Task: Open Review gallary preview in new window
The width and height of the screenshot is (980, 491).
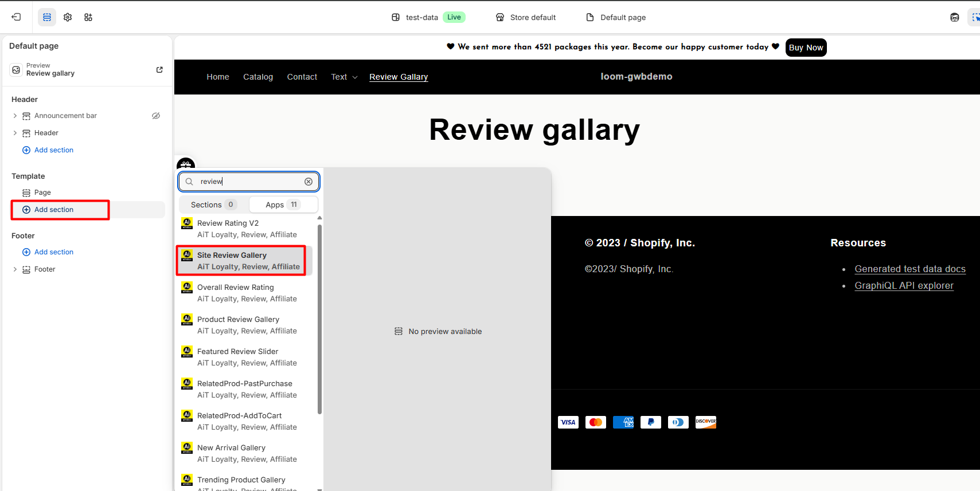Action: (x=159, y=70)
